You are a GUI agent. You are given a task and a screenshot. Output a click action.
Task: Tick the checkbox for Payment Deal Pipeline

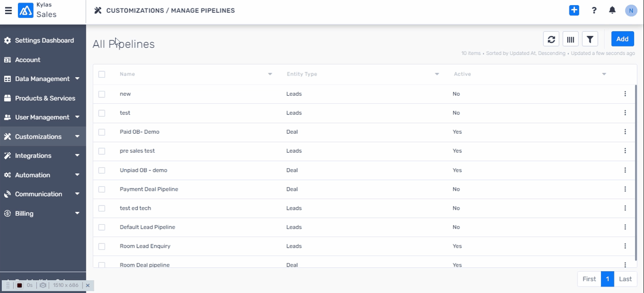click(102, 189)
